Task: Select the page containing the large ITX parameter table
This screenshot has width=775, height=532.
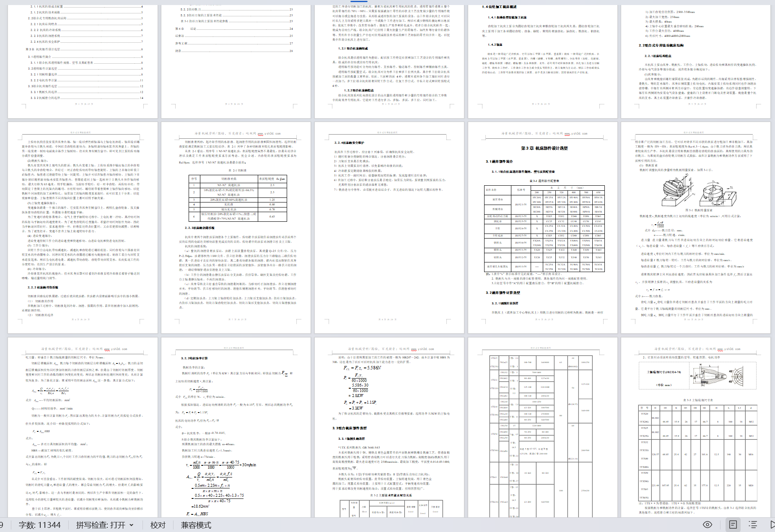Action: click(x=544, y=427)
